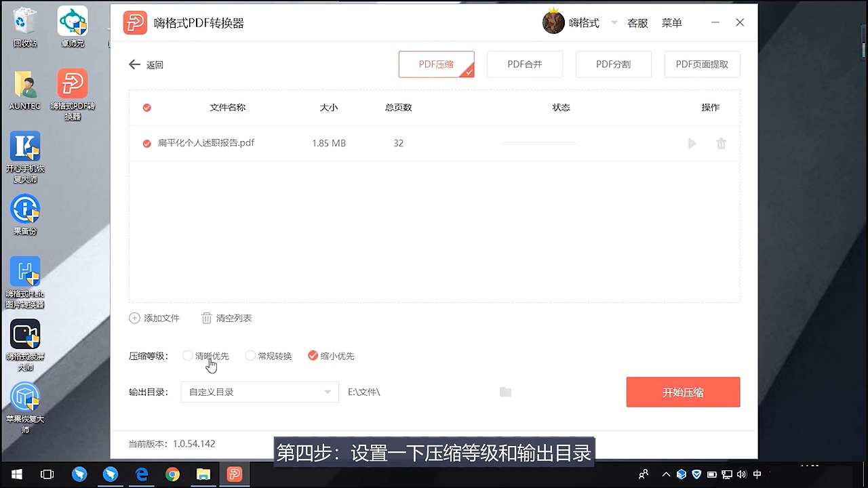The image size is (868, 488).
Task: Toggle the select-all checkbox in header
Action: point(146,107)
